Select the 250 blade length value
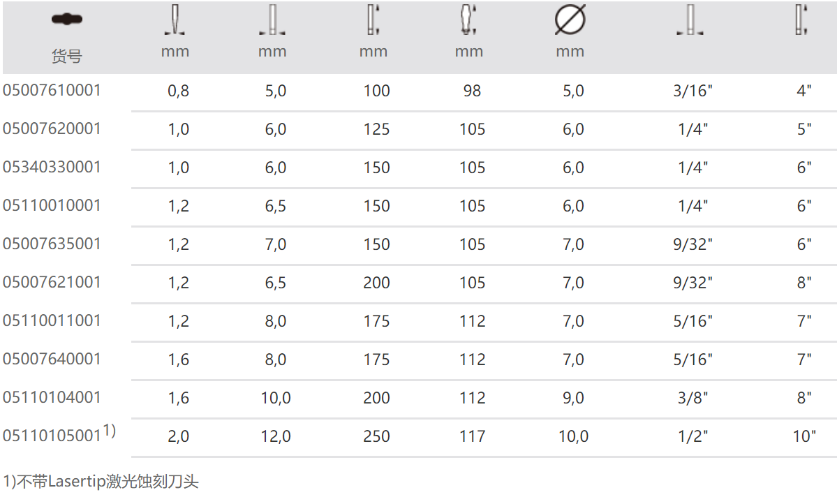The height and width of the screenshot is (504, 837). pos(377,436)
